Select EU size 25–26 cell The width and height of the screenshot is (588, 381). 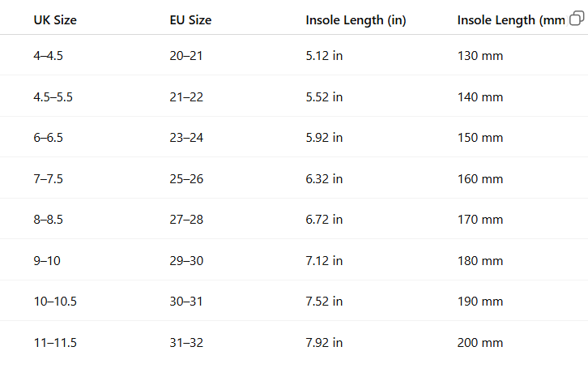(186, 178)
